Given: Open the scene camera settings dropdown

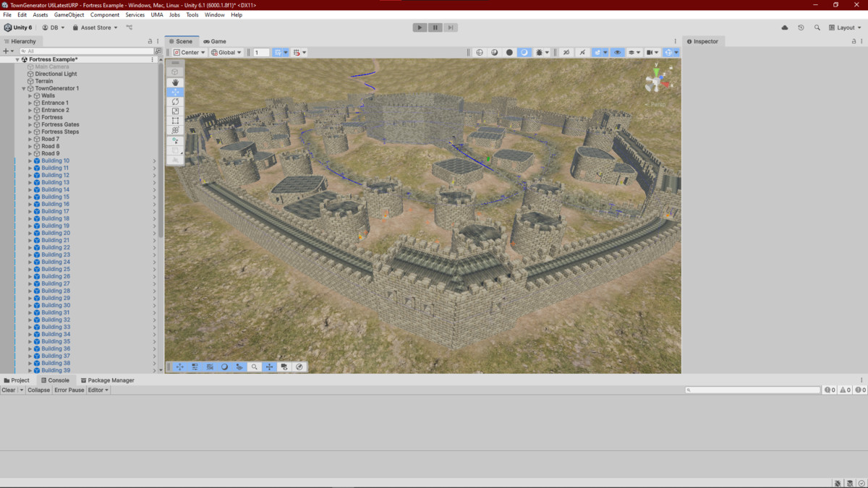Looking at the screenshot, I should coord(652,52).
